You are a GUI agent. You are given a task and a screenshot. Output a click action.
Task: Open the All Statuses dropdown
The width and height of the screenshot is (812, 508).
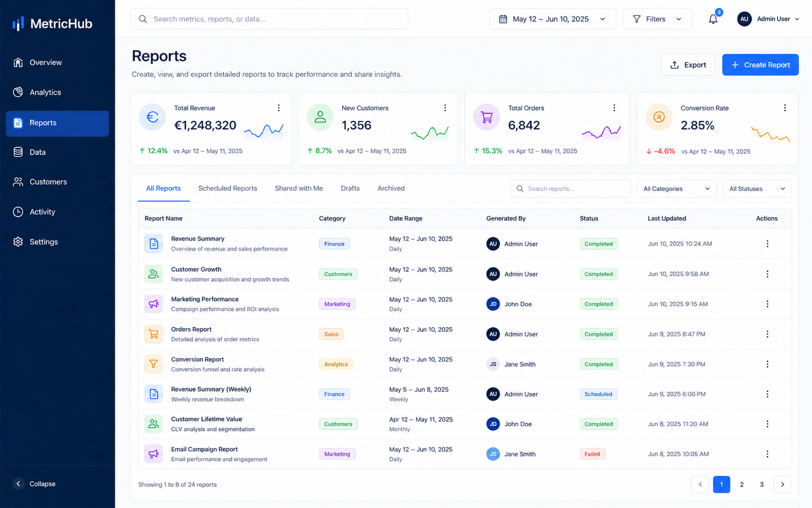(757, 189)
